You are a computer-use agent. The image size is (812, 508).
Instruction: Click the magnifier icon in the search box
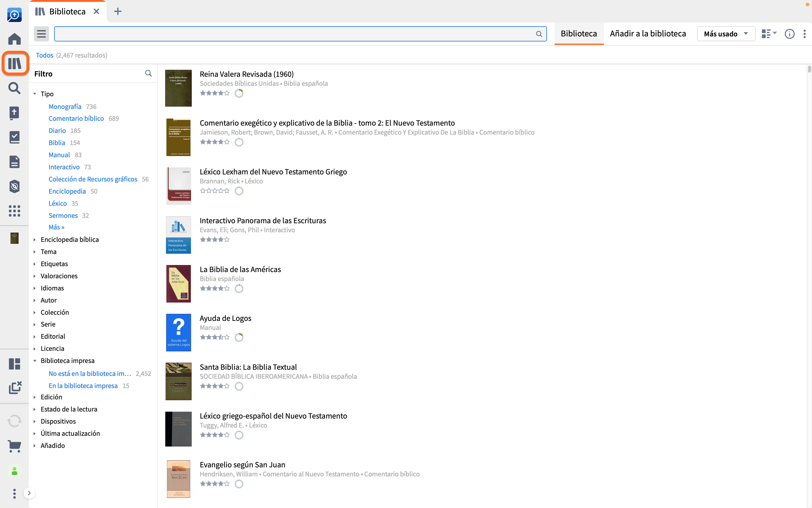[x=539, y=34]
